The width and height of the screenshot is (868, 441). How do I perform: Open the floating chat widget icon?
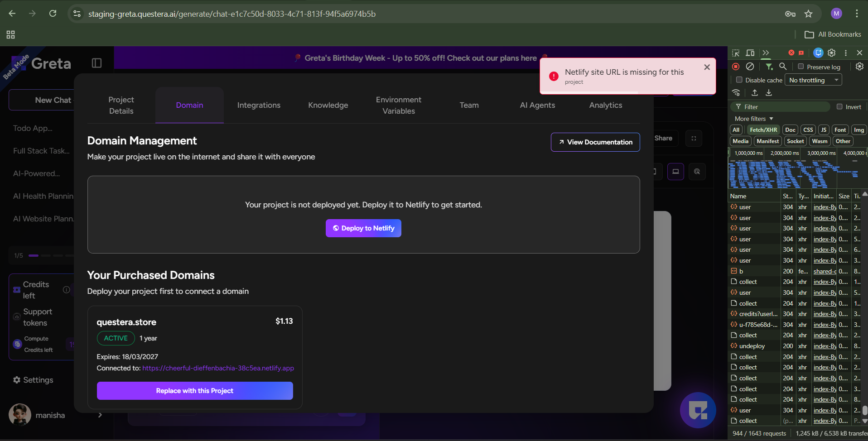(x=698, y=410)
